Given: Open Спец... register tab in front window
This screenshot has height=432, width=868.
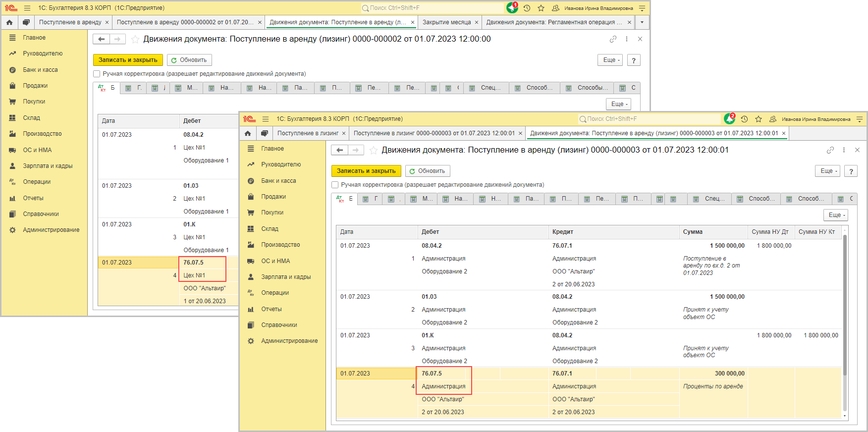Looking at the screenshot, I should point(709,199).
